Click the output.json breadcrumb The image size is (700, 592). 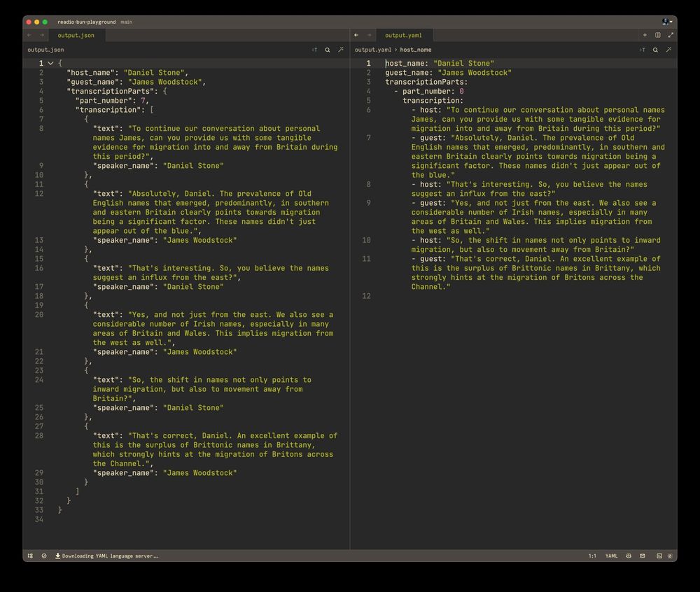[45, 50]
